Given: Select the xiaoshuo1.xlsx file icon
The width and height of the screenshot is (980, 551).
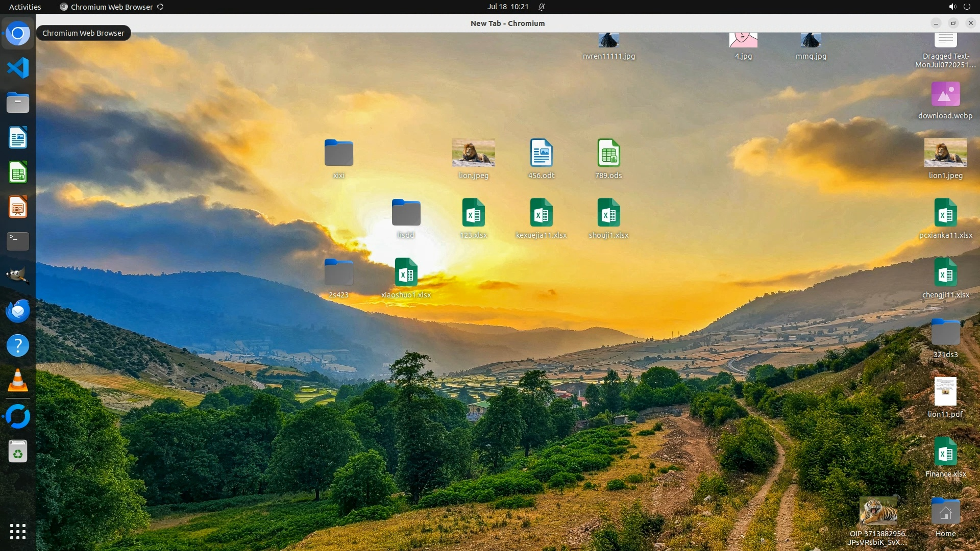Looking at the screenshot, I should click(406, 272).
